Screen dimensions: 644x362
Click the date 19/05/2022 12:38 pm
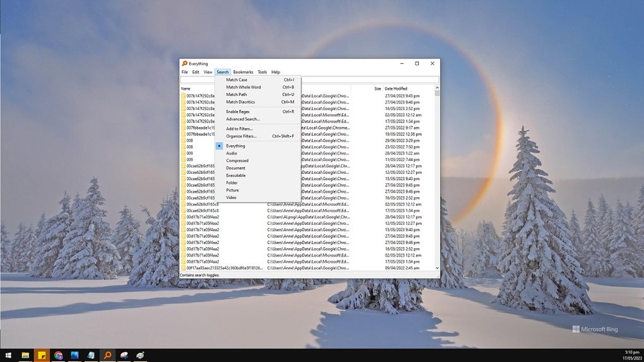[x=403, y=134]
